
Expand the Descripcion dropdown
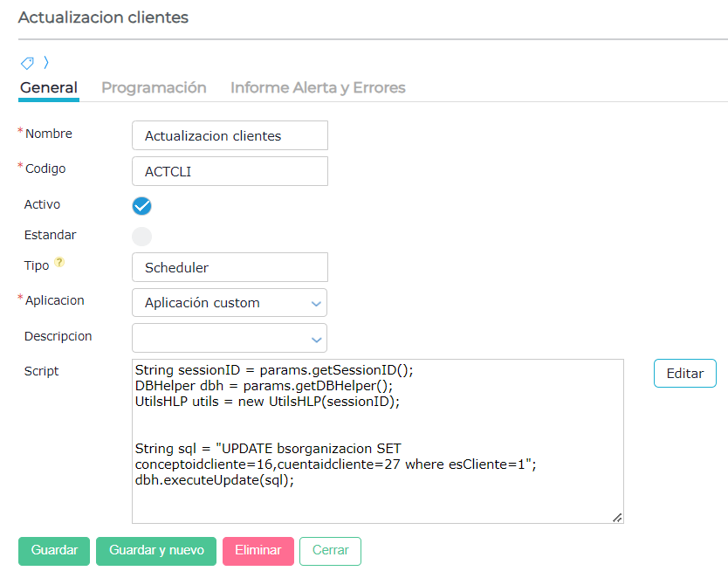[x=230, y=338]
